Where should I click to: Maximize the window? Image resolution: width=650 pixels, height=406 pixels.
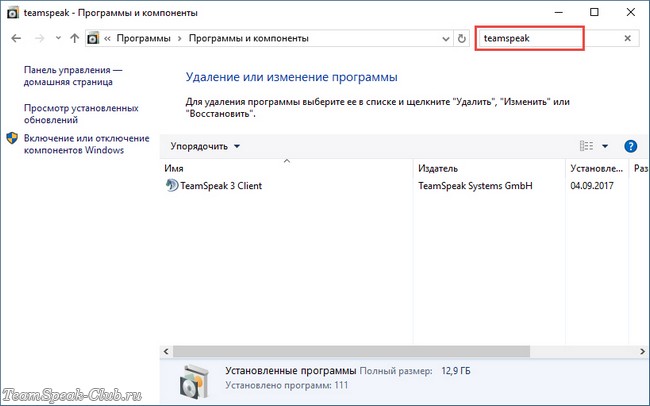point(594,12)
